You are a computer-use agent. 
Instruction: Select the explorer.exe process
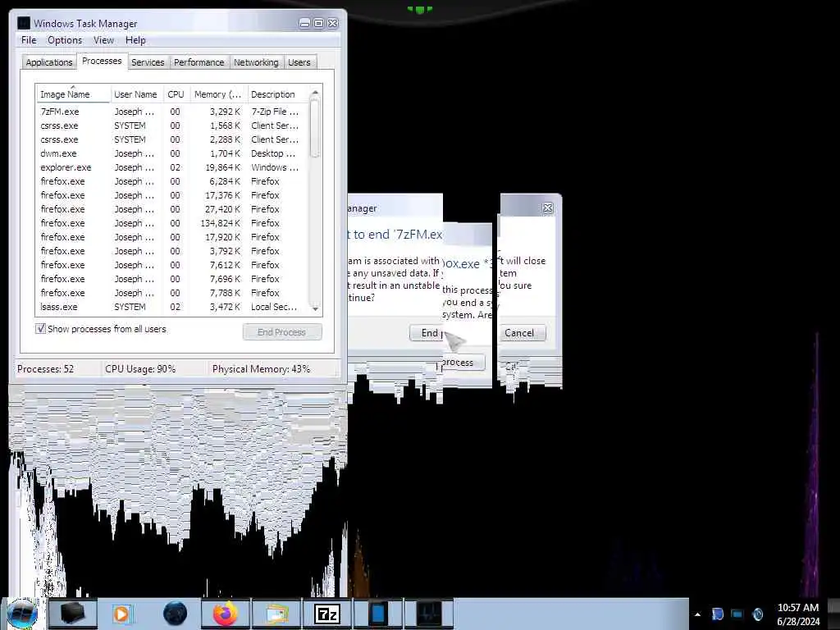pyautogui.click(x=172, y=167)
